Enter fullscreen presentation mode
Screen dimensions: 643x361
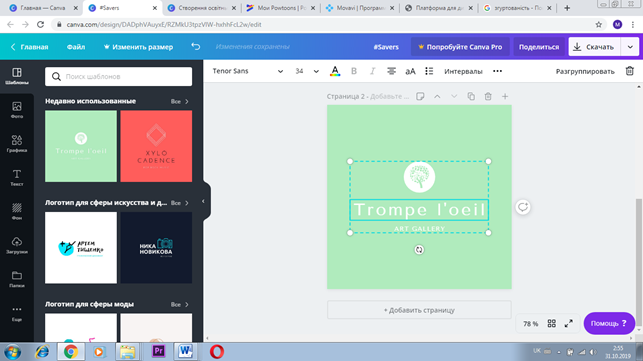point(568,324)
